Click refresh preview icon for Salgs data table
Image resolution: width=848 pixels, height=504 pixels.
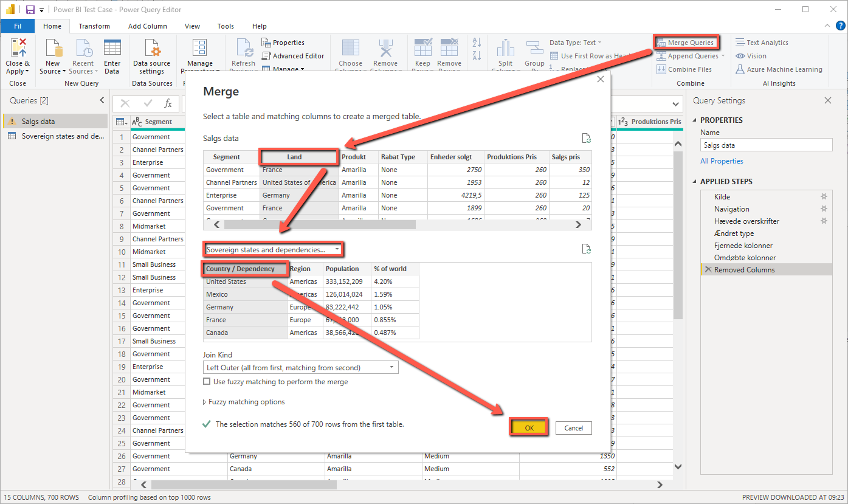pyautogui.click(x=586, y=139)
